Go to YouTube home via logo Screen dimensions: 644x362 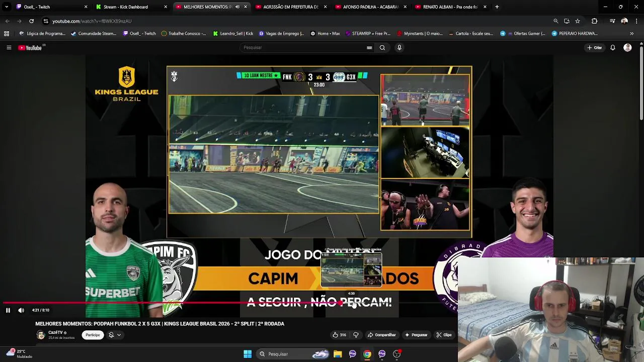coord(30,48)
